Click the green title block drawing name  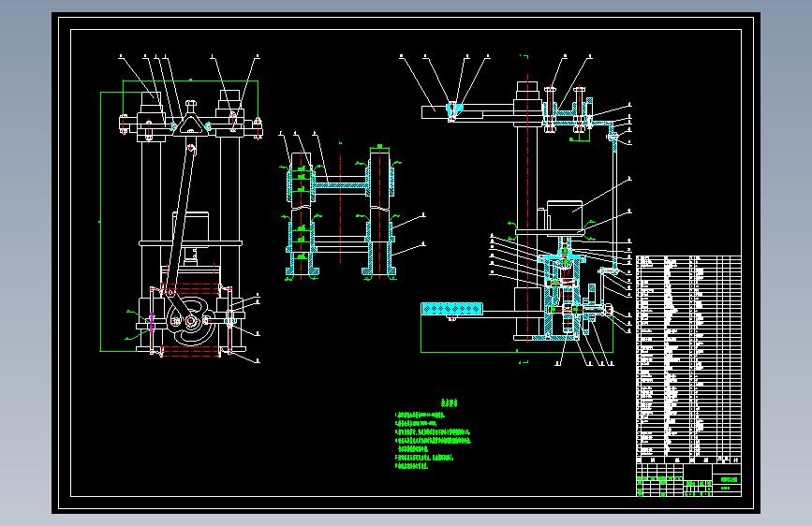(x=728, y=480)
